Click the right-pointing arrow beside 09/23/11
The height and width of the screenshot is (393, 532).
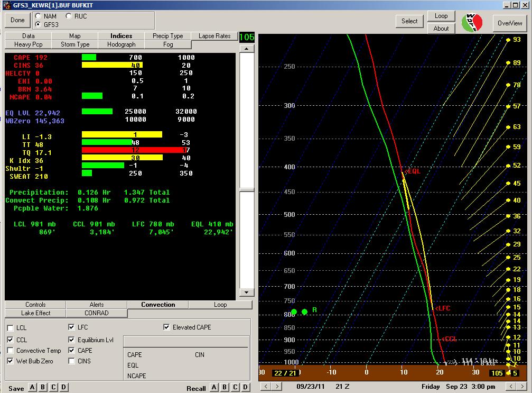click(x=277, y=386)
